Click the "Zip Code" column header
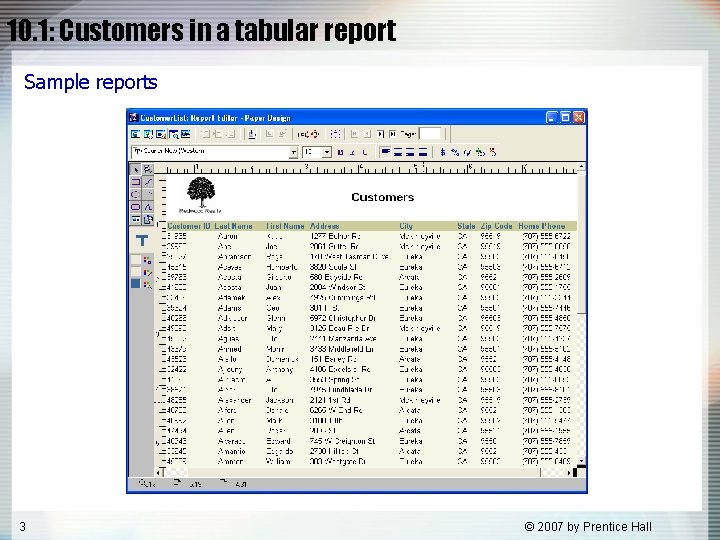The height and width of the screenshot is (540, 720). click(x=496, y=226)
